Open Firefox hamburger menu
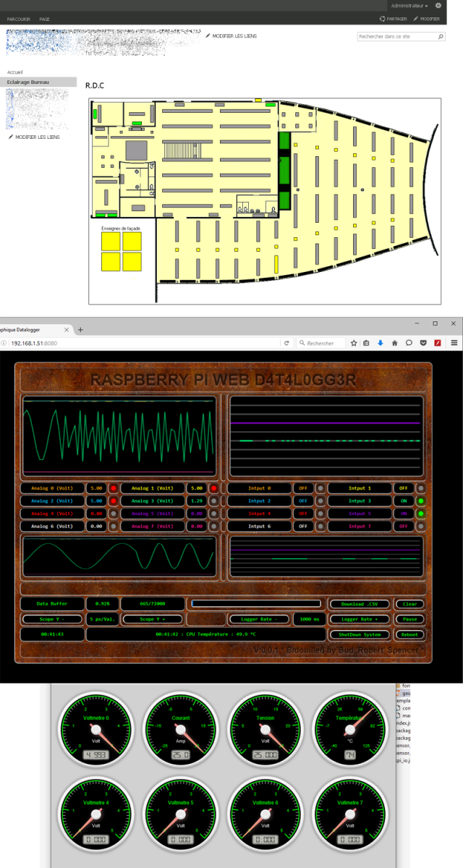Viewport: 463px width, 868px height. pos(454,343)
